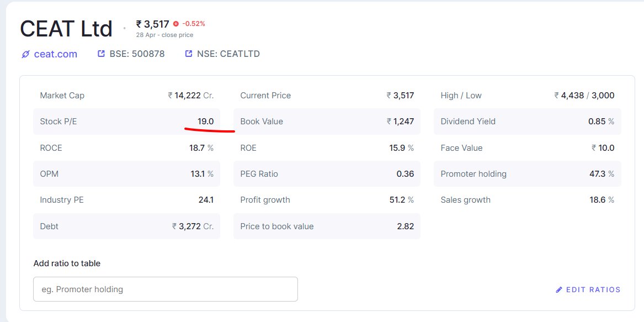Click the Stock P/E label
The image size is (644, 322).
tap(58, 122)
